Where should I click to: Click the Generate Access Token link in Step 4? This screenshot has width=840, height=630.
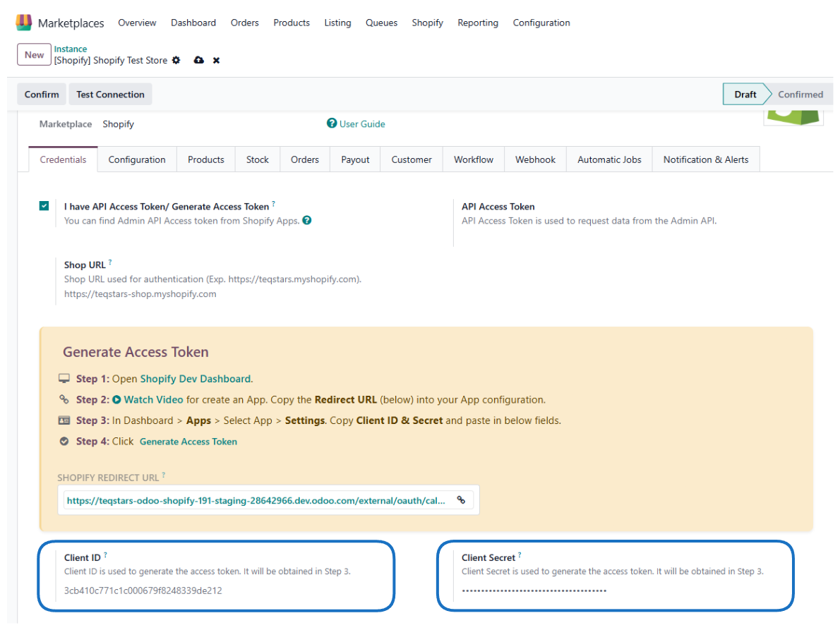188,442
